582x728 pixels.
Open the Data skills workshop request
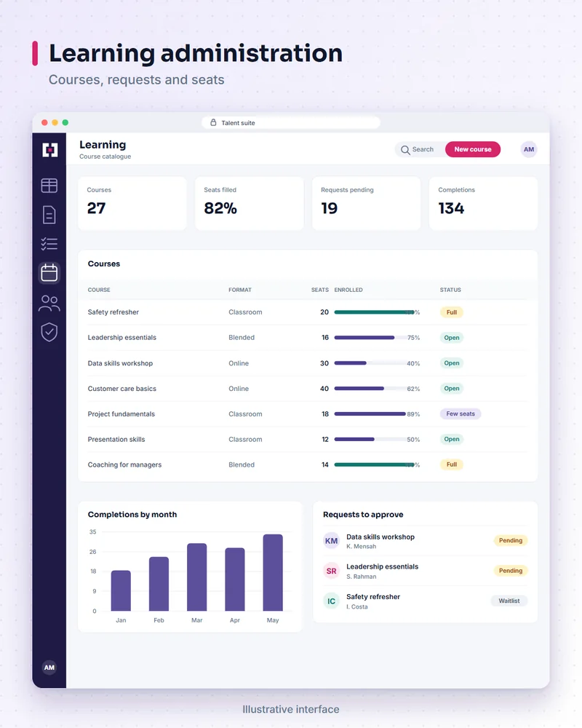426,541
